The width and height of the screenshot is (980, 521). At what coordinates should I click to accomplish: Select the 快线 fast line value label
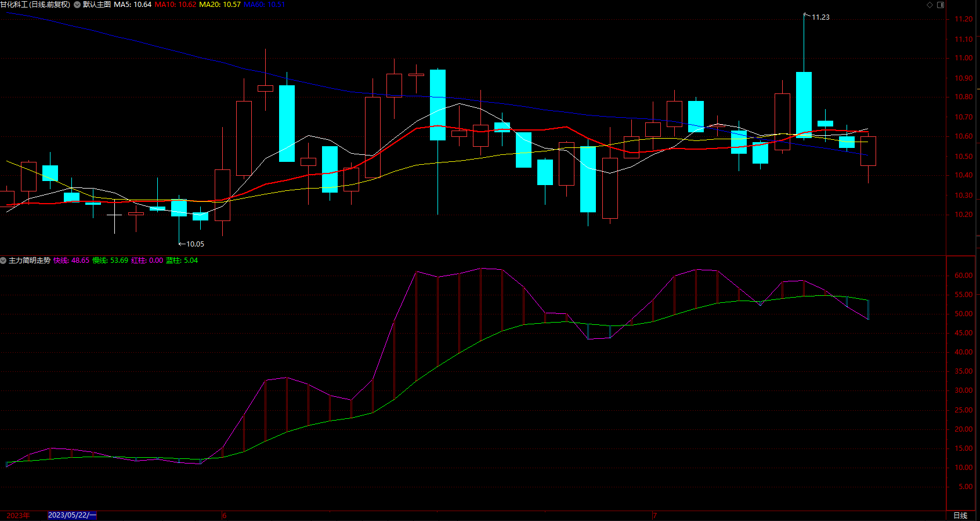pos(71,260)
